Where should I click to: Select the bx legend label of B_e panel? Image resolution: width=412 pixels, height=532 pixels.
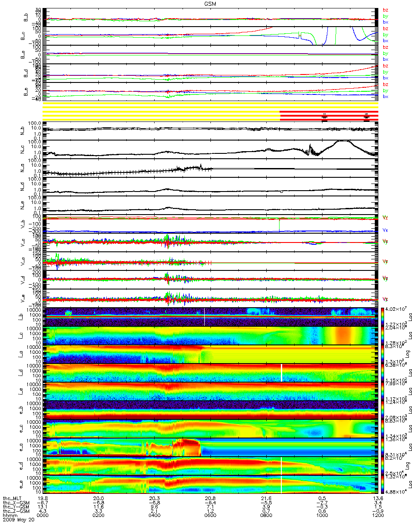pyautogui.click(x=385, y=97)
